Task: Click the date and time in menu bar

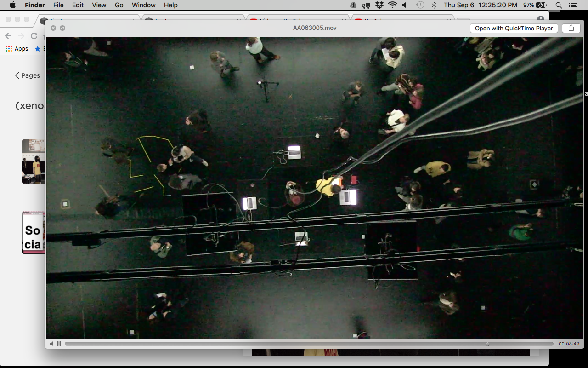Action: (481, 5)
